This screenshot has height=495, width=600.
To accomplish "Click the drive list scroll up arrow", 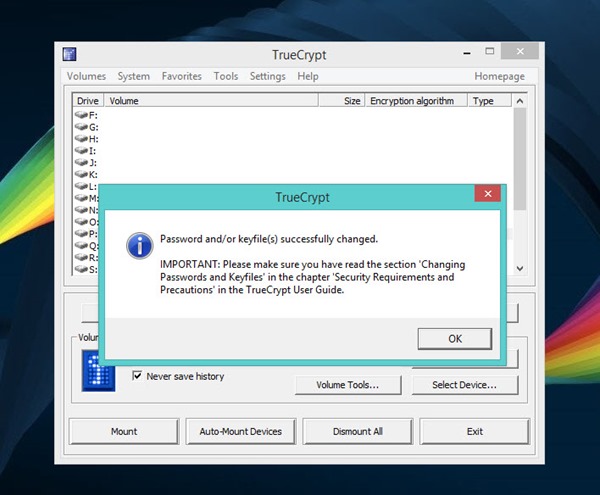I will pos(520,101).
